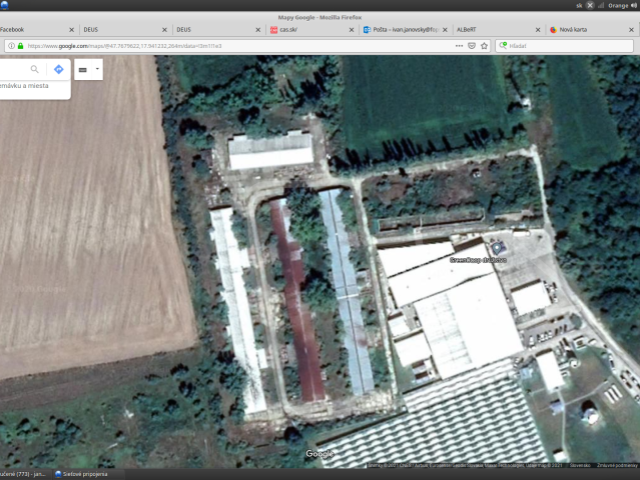The height and width of the screenshot is (480, 640).
Task: Close the ALBeRT tab
Action: [x=538, y=30]
